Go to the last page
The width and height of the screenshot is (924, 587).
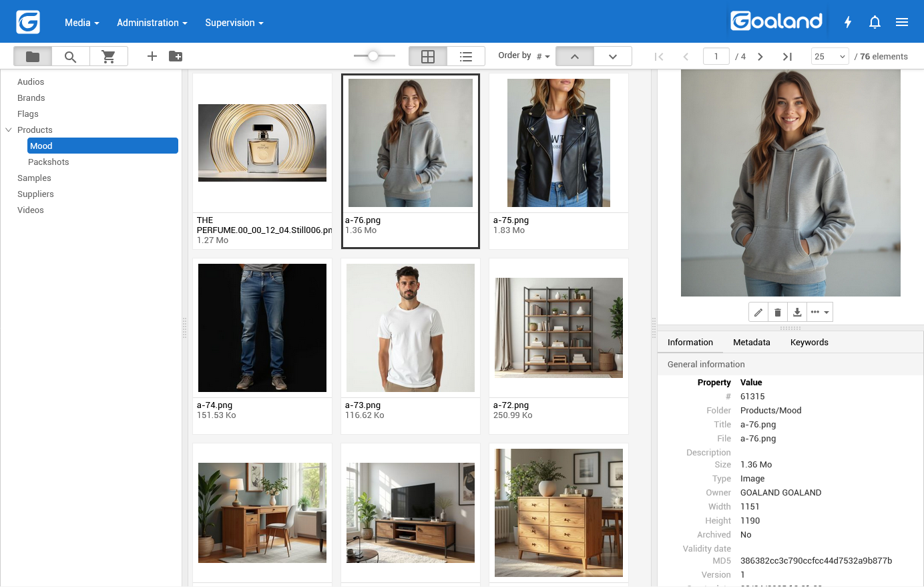click(x=787, y=57)
